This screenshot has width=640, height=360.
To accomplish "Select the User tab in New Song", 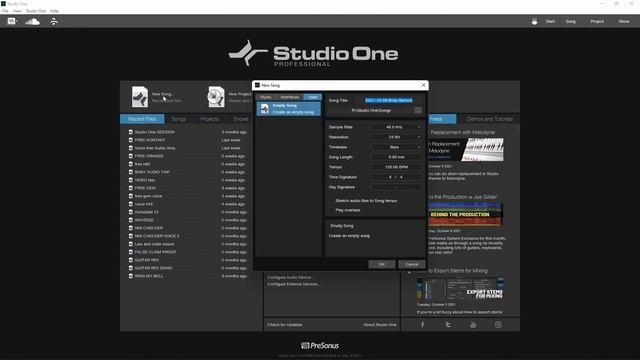I will [313, 97].
